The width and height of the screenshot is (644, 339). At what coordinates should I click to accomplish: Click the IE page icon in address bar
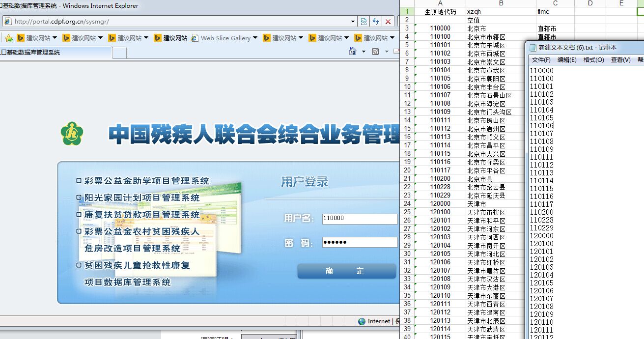(x=8, y=22)
